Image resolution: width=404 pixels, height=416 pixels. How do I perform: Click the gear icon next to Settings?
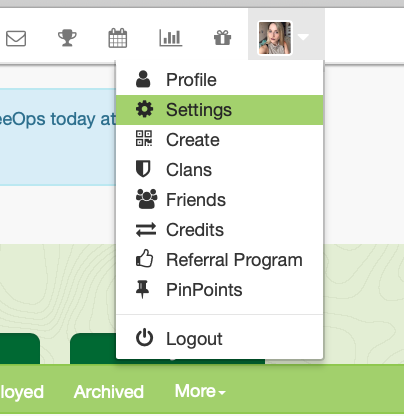tap(145, 109)
